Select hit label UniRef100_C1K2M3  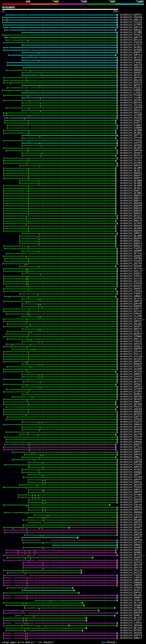(131, 291)
